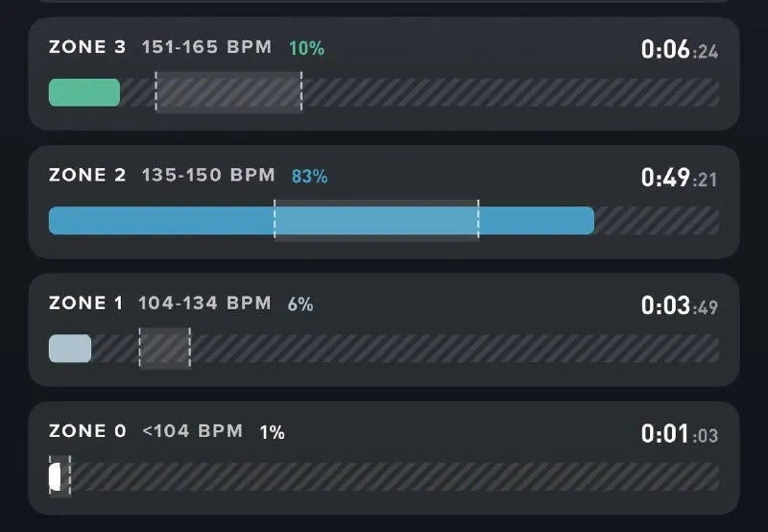Screen dimensions: 768x532
Task: Select the Zone 3 heading label
Action: click(87, 47)
